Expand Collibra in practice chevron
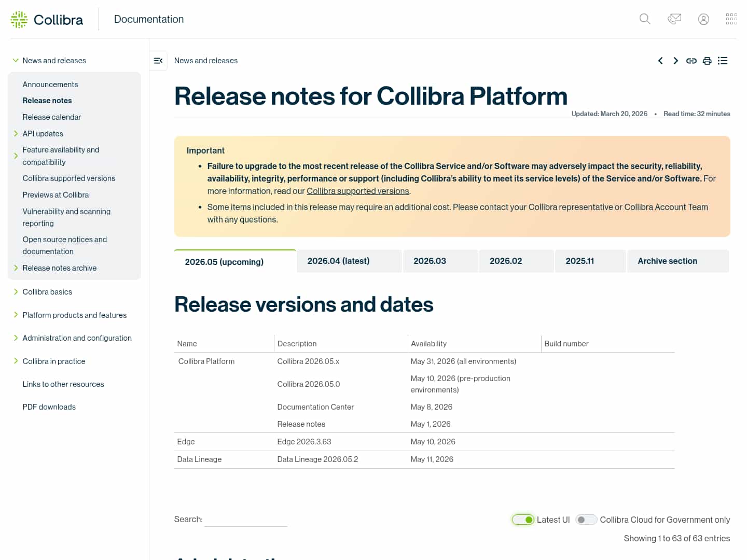The image size is (747, 560). click(16, 361)
